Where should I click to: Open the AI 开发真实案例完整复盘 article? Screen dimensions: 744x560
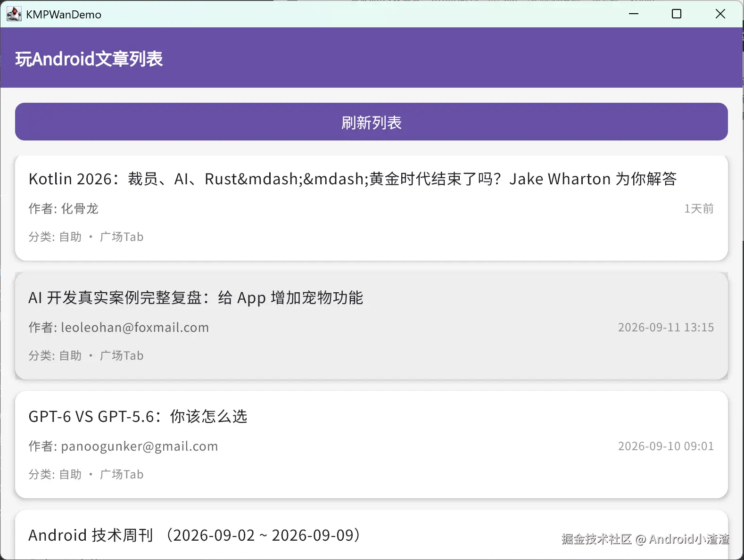372,326
